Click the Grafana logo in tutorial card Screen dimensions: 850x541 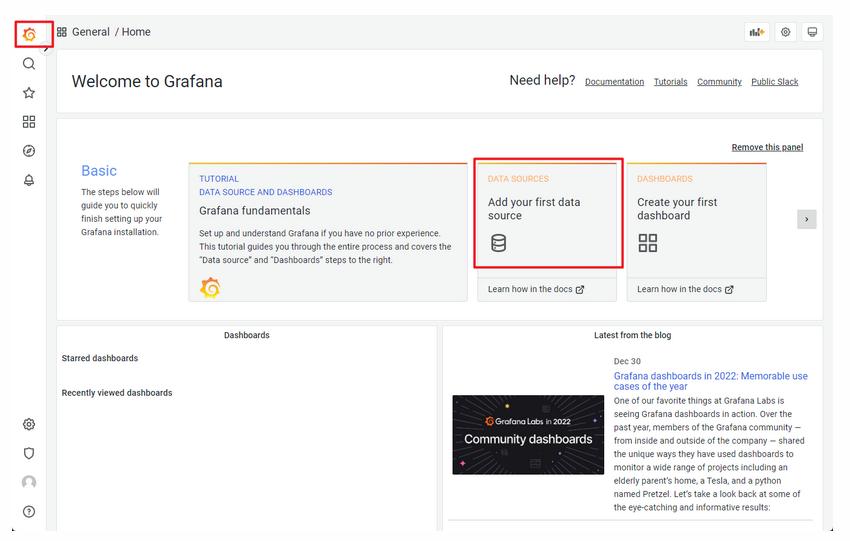pyautogui.click(x=210, y=287)
